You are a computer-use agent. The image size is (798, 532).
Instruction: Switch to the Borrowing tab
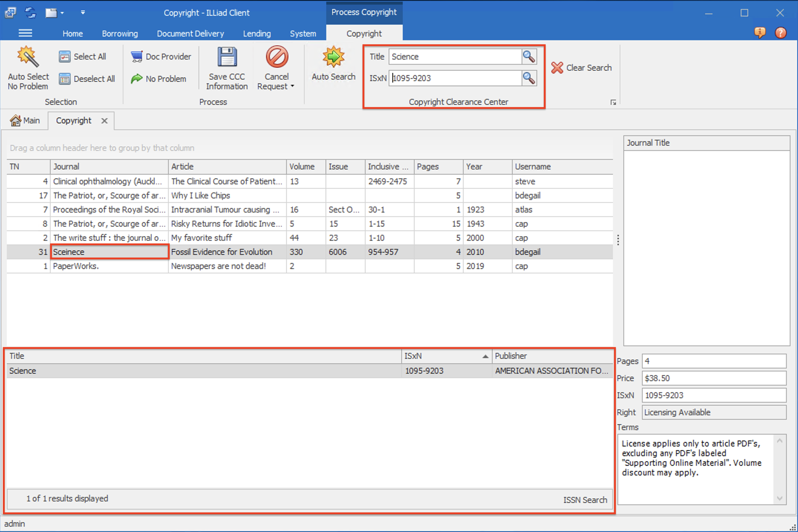coord(120,33)
